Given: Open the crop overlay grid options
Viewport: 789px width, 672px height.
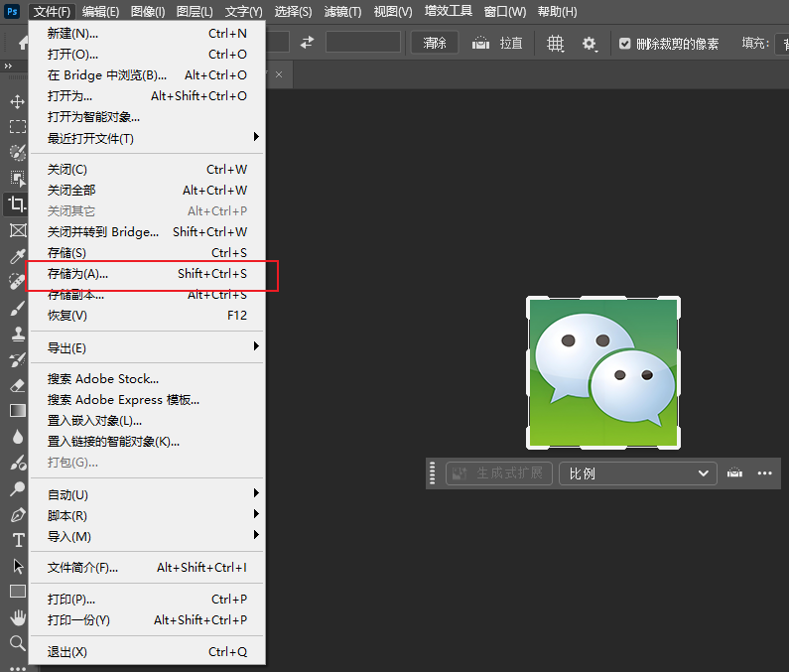Looking at the screenshot, I should pyautogui.click(x=556, y=44).
